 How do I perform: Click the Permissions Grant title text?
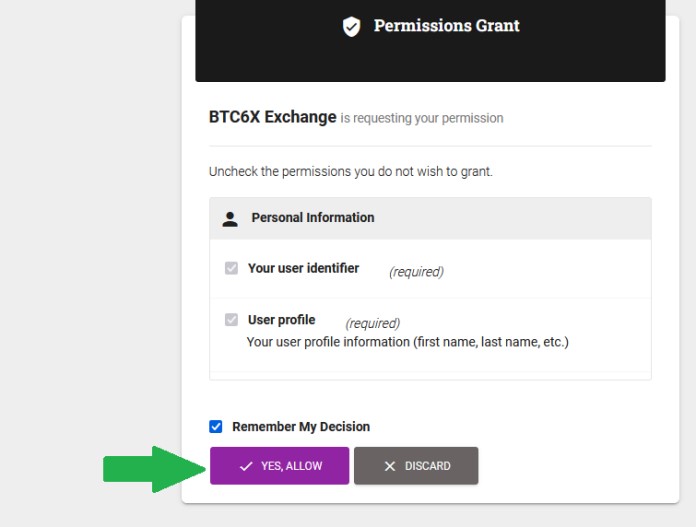[447, 26]
